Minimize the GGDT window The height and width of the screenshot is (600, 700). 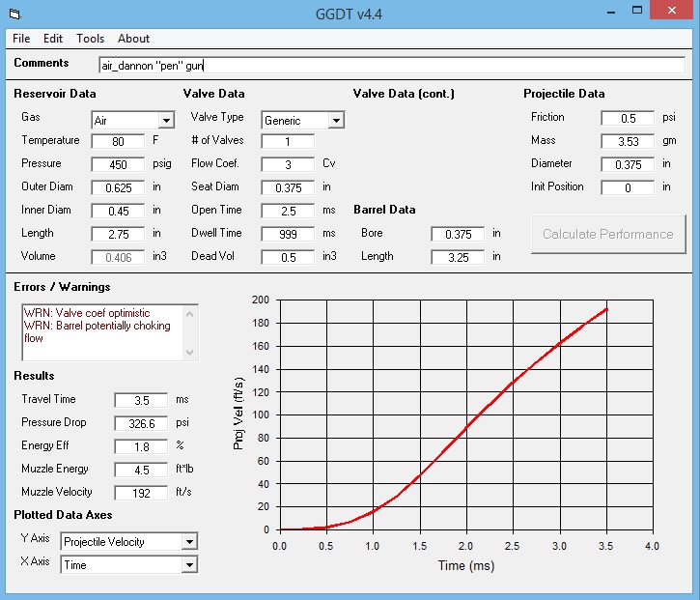coord(610,12)
